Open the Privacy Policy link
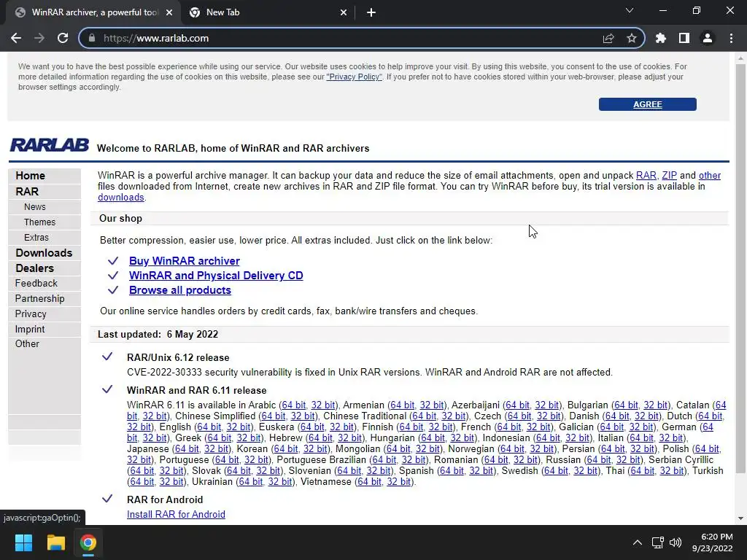 (354, 77)
